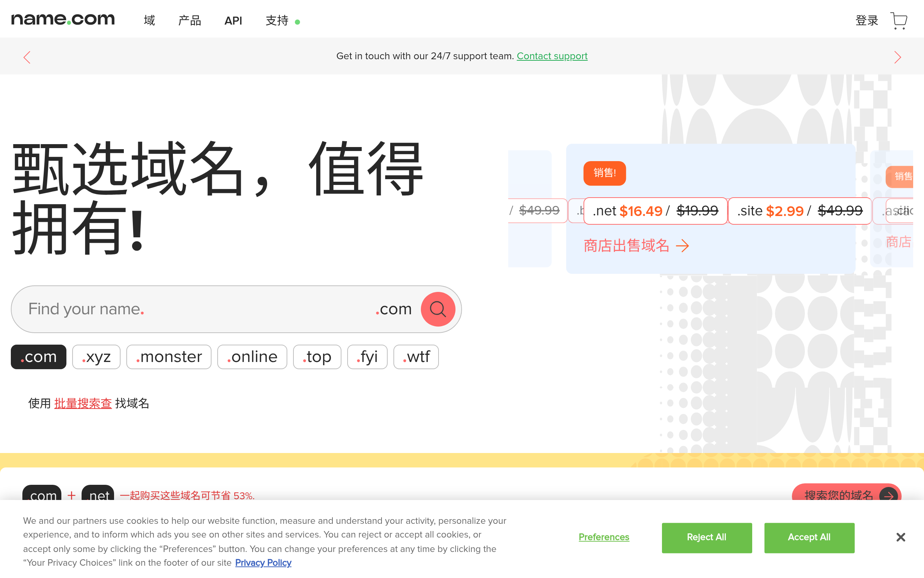Click the 销售! sale badge
The width and height of the screenshot is (924, 578).
605,173
